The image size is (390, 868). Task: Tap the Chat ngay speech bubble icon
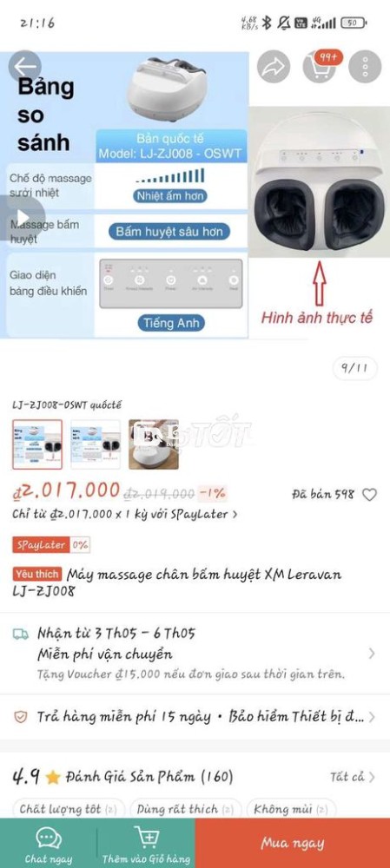coord(49,838)
